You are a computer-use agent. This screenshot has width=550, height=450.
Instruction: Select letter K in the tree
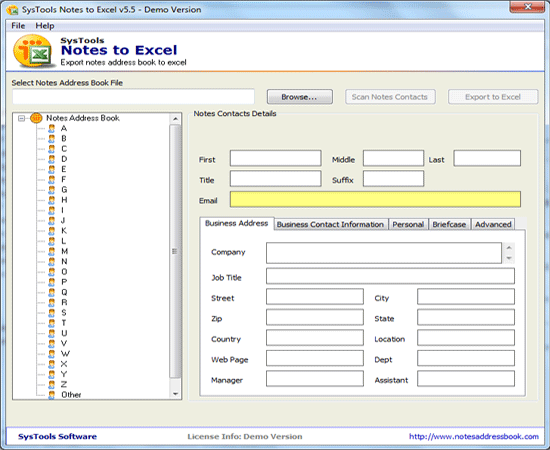(64, 231)
